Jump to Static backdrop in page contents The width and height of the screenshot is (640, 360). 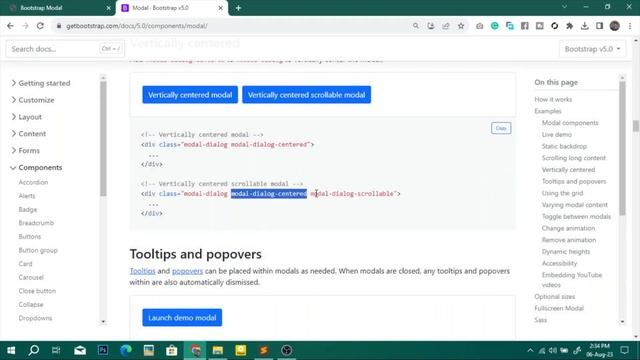[x=564, y=146]
